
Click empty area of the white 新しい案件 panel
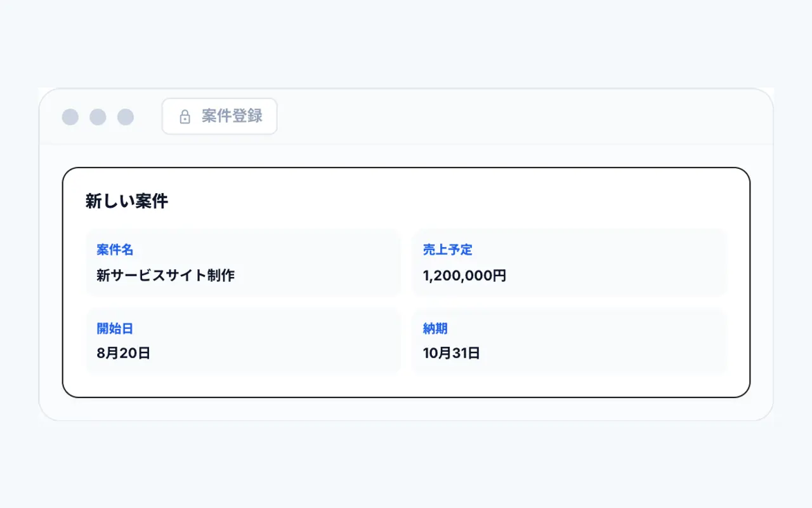(444, 201)
